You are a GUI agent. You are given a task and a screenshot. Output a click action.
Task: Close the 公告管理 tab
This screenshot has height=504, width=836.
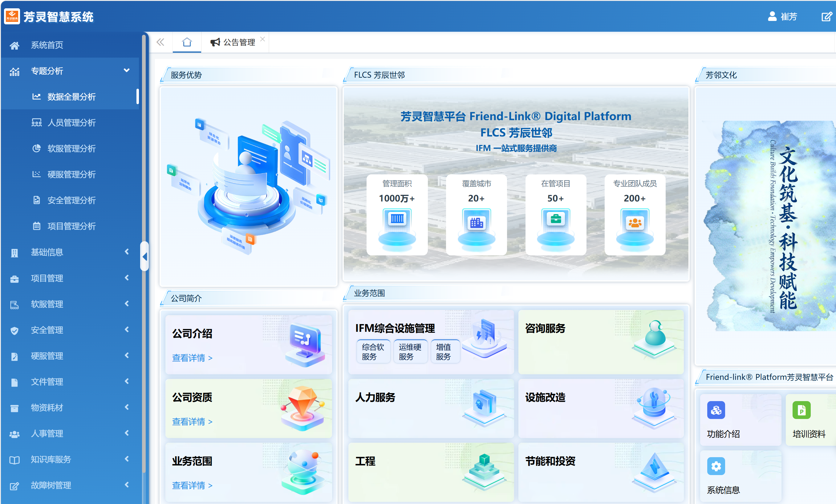[263, 39]
